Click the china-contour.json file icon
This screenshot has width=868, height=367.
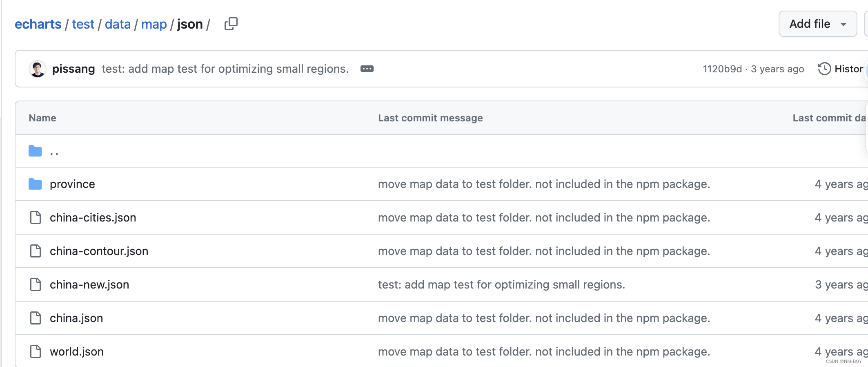point(36,251)
